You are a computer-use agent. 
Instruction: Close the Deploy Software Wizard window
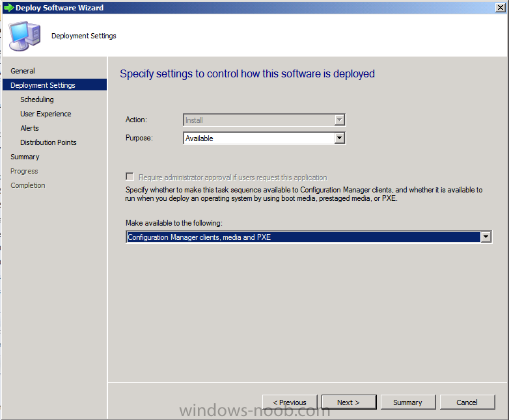point(501,8)
